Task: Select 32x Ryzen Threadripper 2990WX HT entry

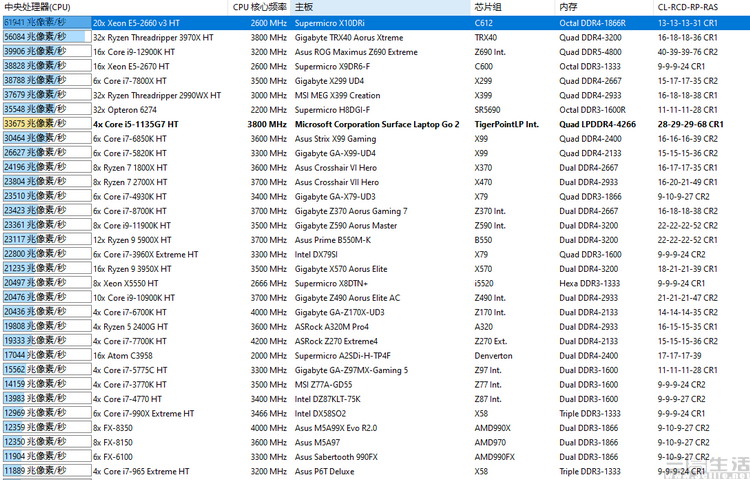Action: 157,95
